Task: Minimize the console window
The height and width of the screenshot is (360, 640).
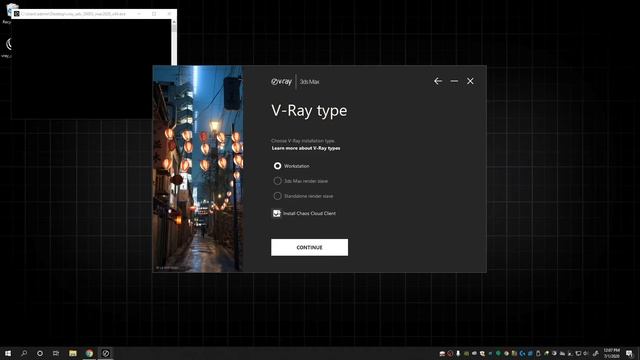Action: coord(139,14)
